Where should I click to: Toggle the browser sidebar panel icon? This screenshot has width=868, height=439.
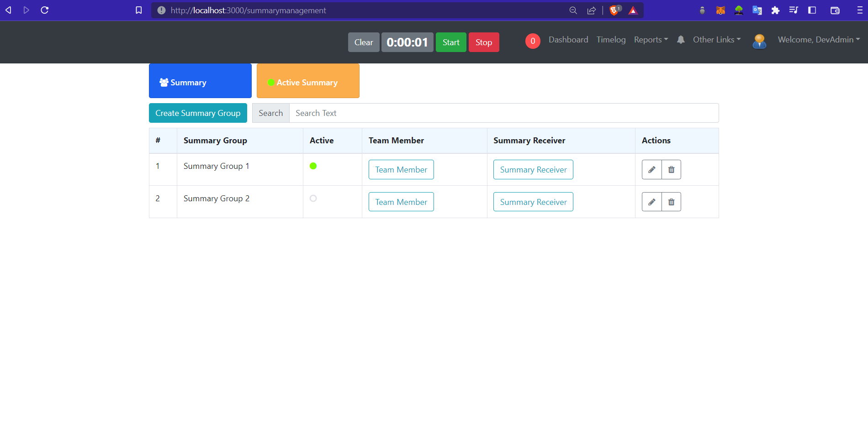tap(812, 10)
